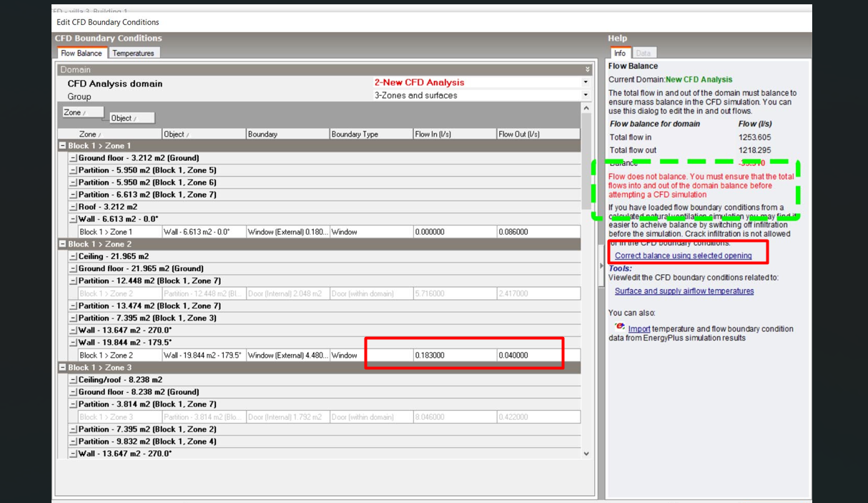868x503 pixels.
Task: Collapse Partition - 5.950 m2 (Block 1, Zone 5)
Action: click(x=73, y=170)
